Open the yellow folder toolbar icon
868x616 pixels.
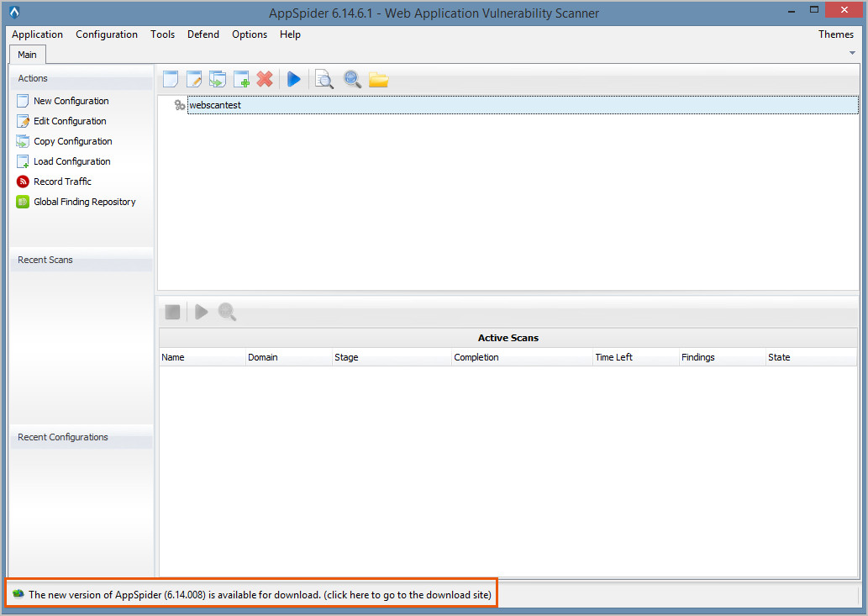tap(378, 80)
